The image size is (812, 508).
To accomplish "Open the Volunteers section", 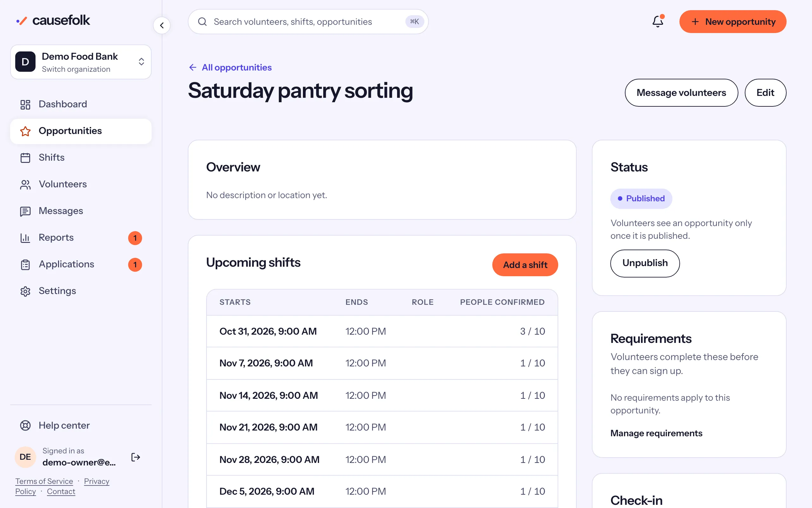I will pos(81,184).
